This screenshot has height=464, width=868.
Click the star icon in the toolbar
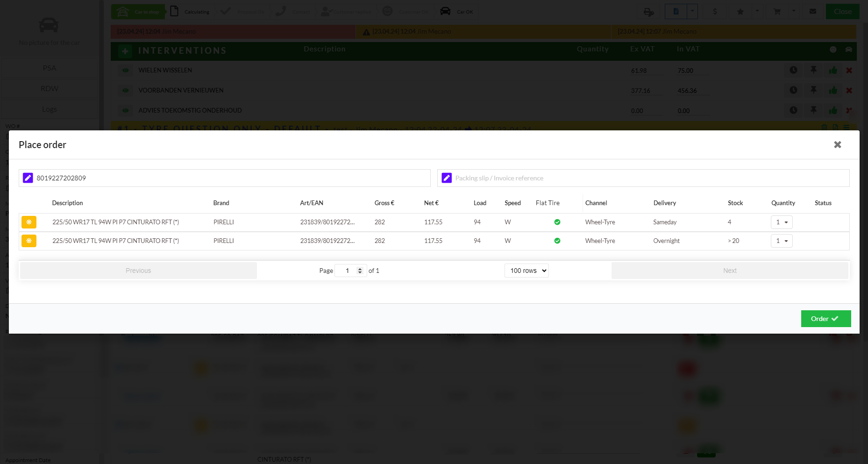coord(740,12)
